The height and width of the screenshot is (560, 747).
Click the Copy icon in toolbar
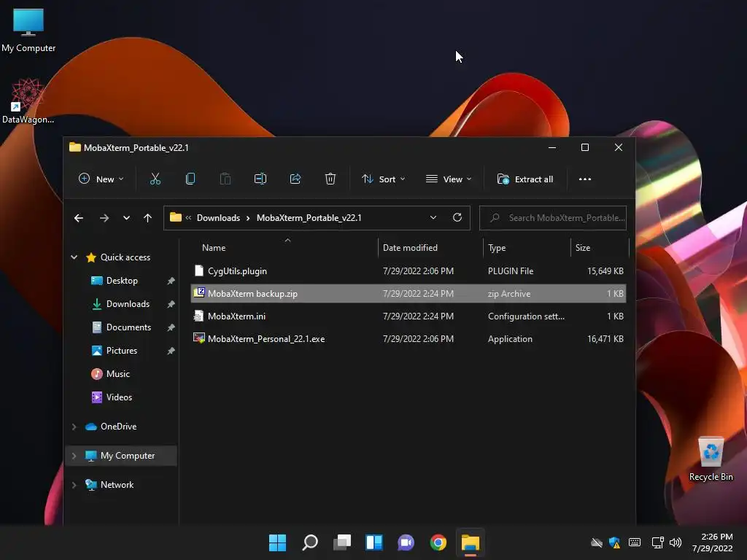tap(190, 179)
